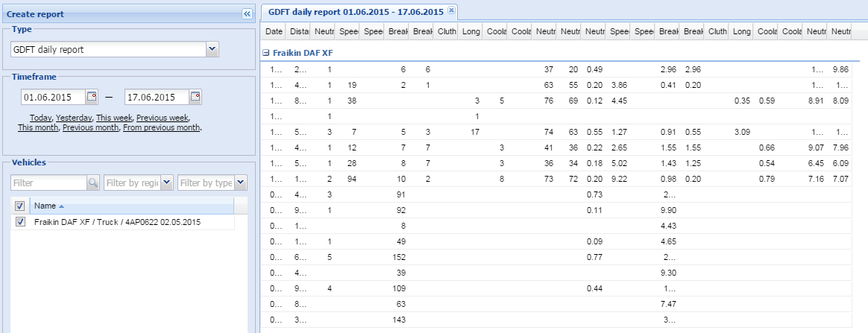Open the start date calendar picker

click(92, 97)
